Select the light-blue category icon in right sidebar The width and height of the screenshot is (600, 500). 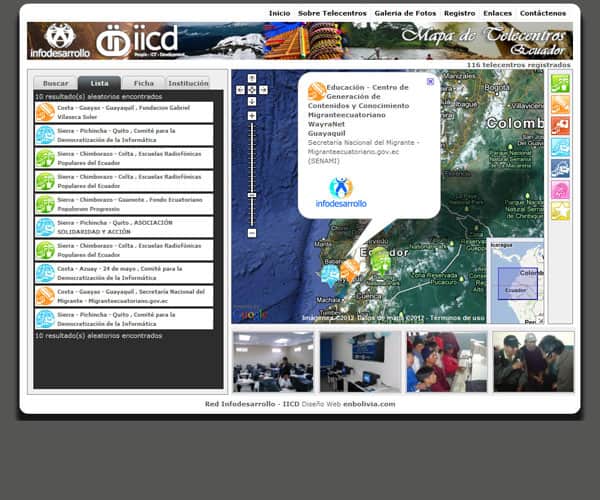(560, 147)
